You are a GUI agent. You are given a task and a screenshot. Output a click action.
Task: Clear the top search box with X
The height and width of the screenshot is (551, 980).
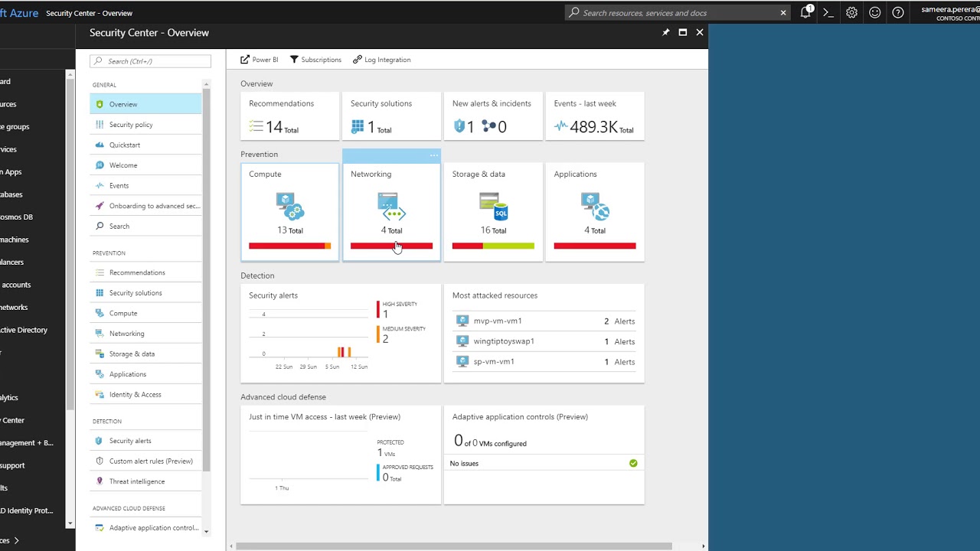pos(783,12)
